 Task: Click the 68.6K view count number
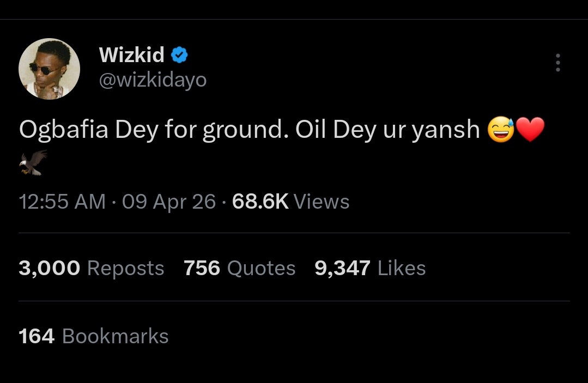tap(260, 202)
